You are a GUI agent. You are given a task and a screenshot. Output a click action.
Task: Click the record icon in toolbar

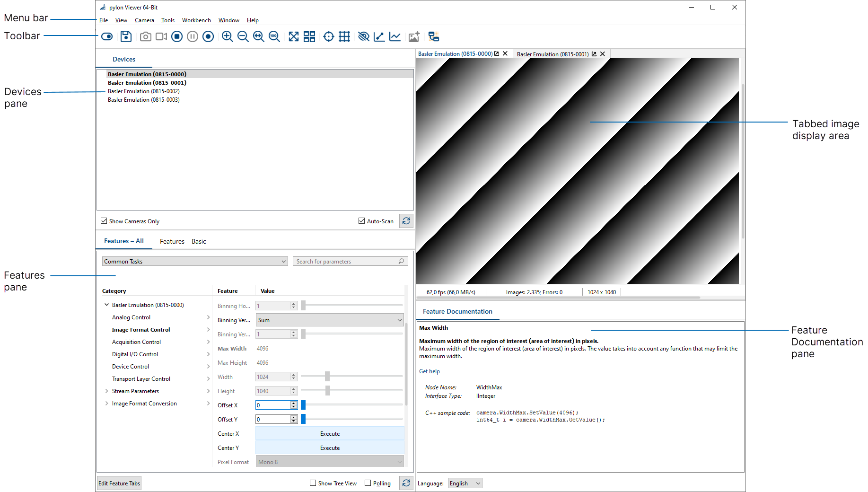(x=208, y=36)
